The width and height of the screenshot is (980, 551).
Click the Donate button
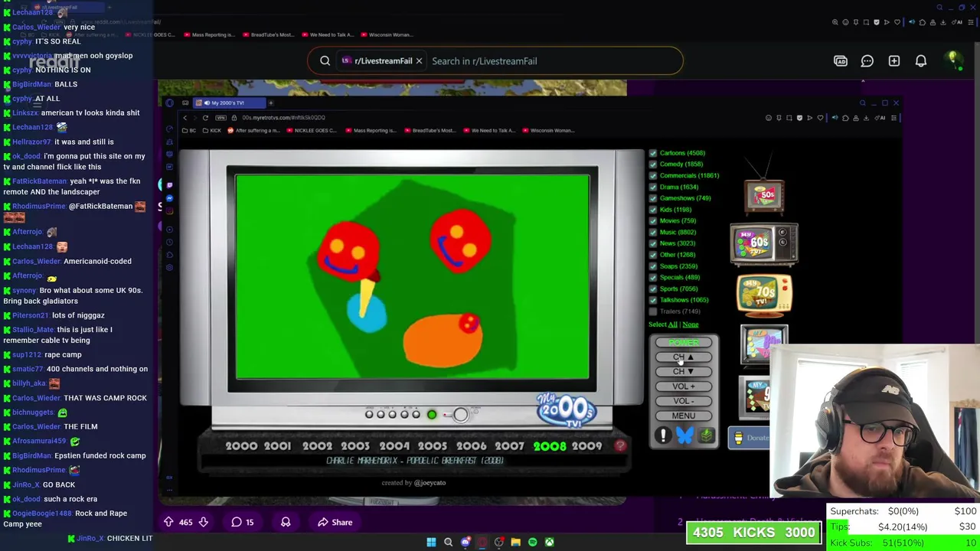[x=750, y=438]
